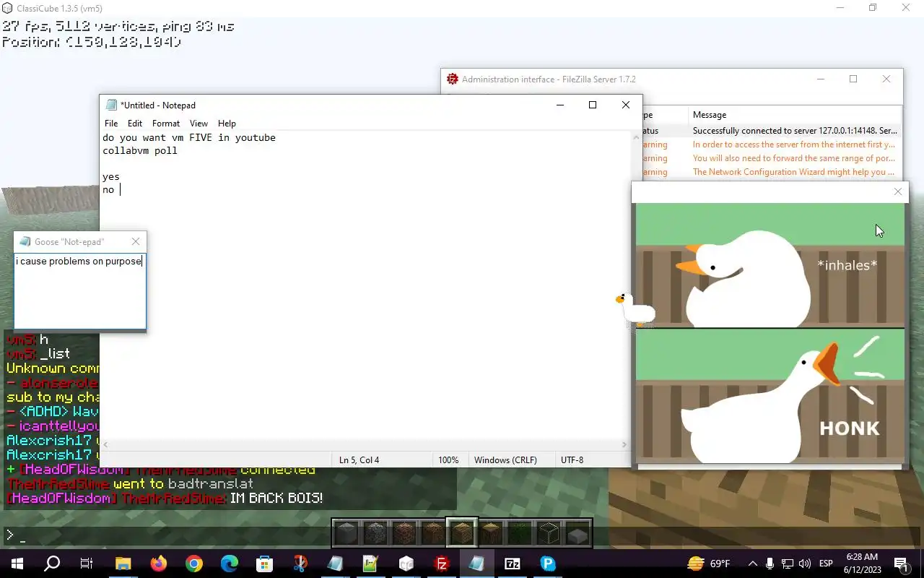Switch ESP input language indicator
Image resolution: width=924 pixels, height=578 pixels.
click(x=826, y=564)
